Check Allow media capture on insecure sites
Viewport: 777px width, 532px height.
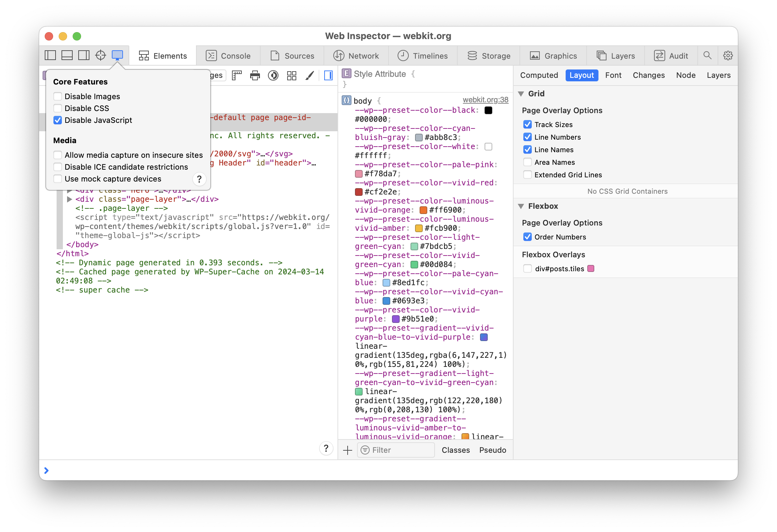pyautogui.click(x=58, y=155)
